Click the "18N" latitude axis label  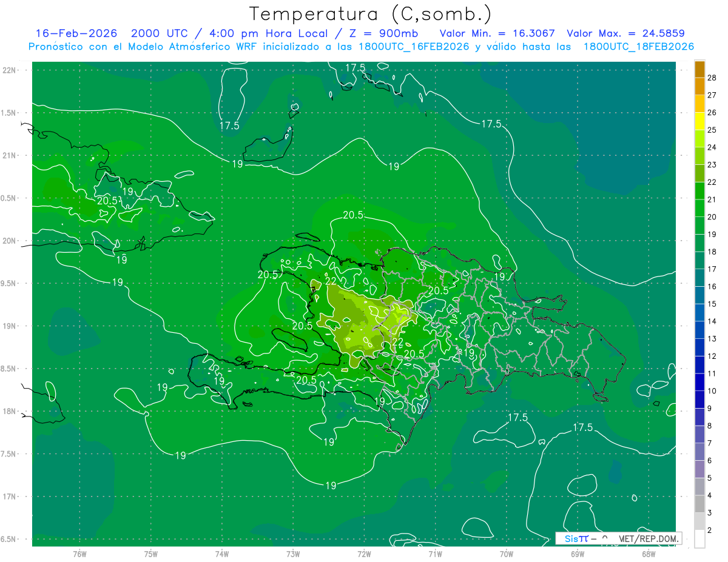pyautogui.click(x=10, y=411)
